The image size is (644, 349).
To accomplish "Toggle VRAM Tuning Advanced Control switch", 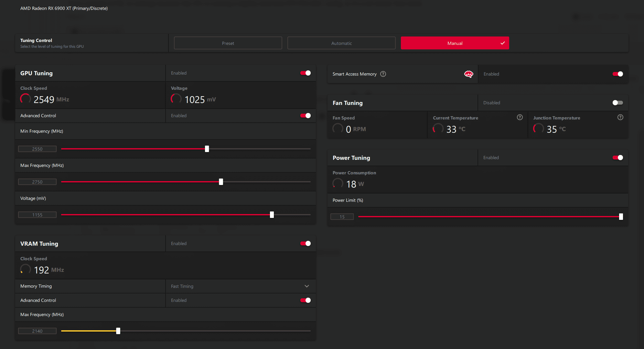I will coord(305,300).
